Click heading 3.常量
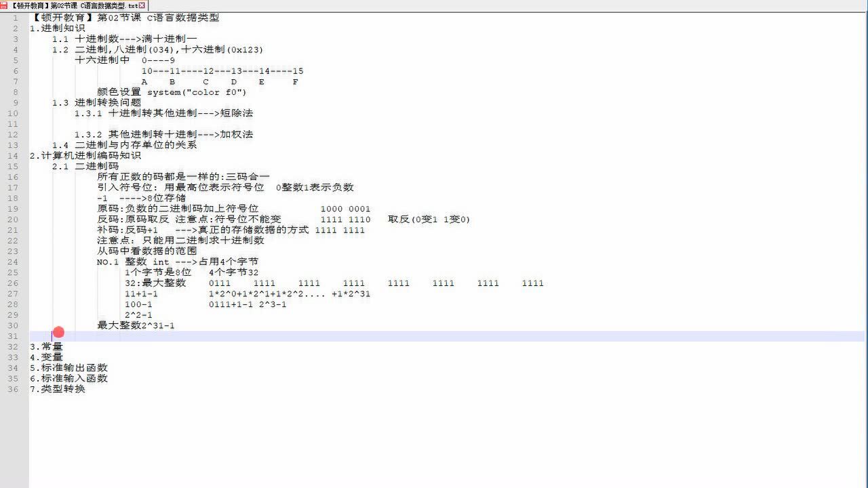Viewport: 868px width, 488px height. 46,346
